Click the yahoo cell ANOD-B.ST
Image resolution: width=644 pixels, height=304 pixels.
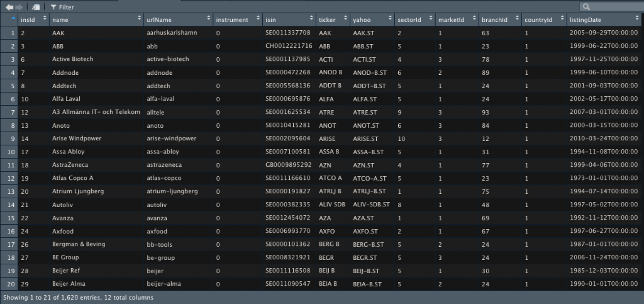coord(370,72)
